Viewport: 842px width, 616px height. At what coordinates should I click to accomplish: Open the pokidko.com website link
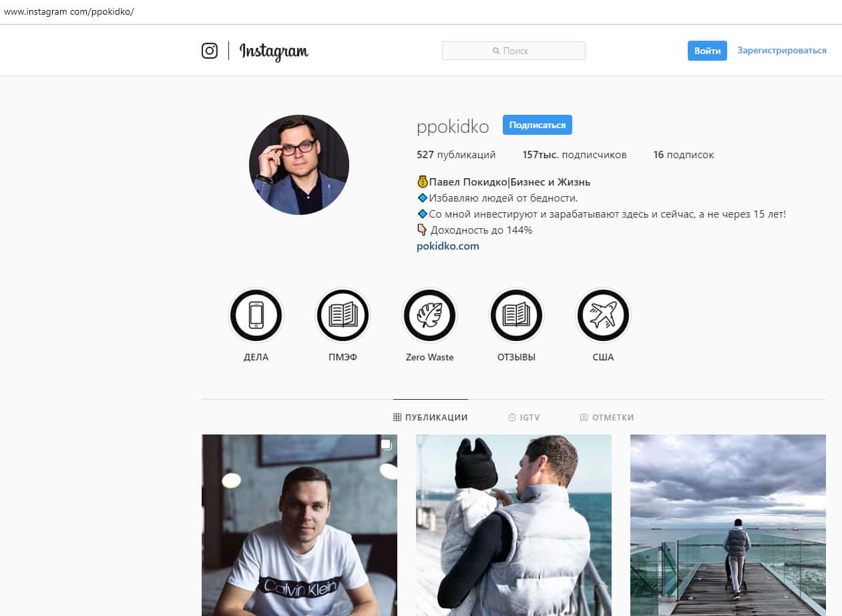448,246
